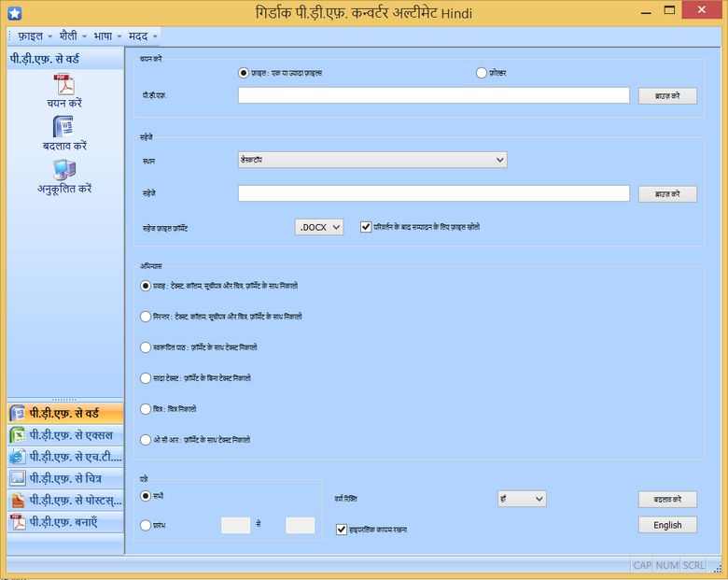Click the English language button
The height and width of the screenshot is (580, 728).
pos(667,525)
